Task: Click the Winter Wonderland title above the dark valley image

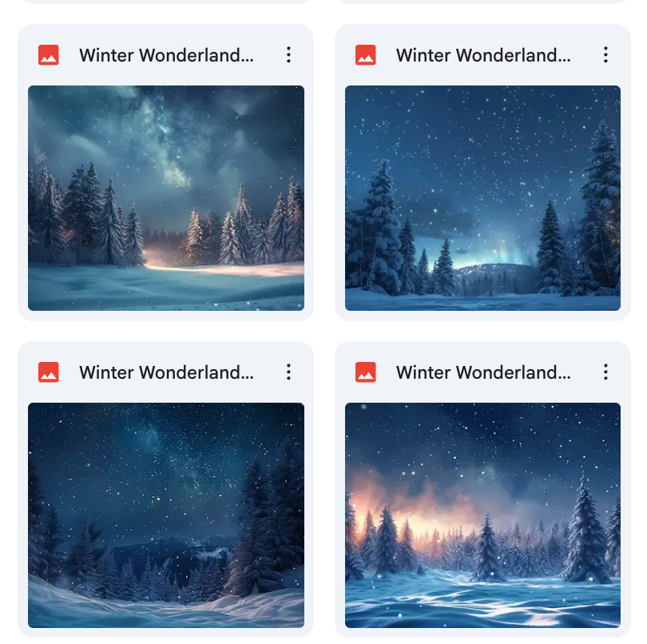Action: click(x=166, y=372)
